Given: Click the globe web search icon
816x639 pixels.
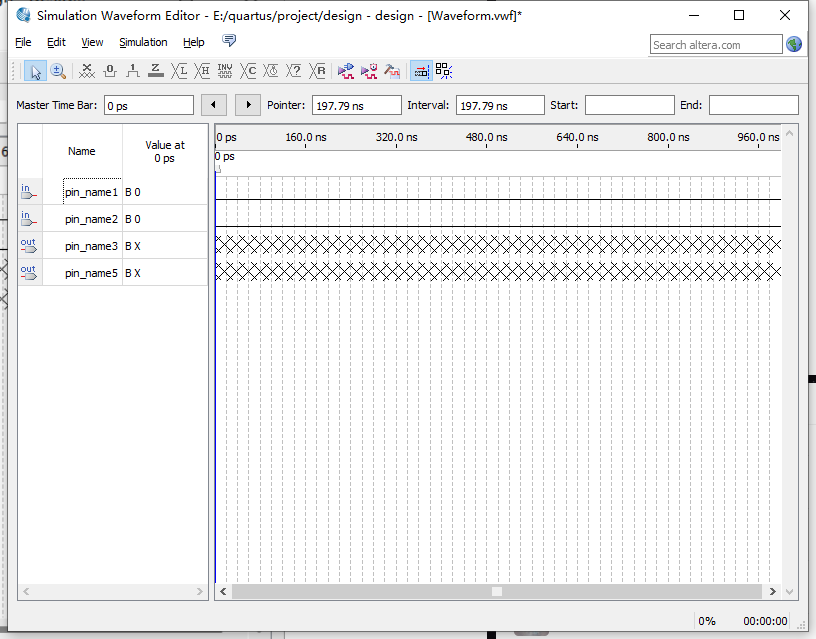Looking at the screenshot, I should (x=794, y=45).
